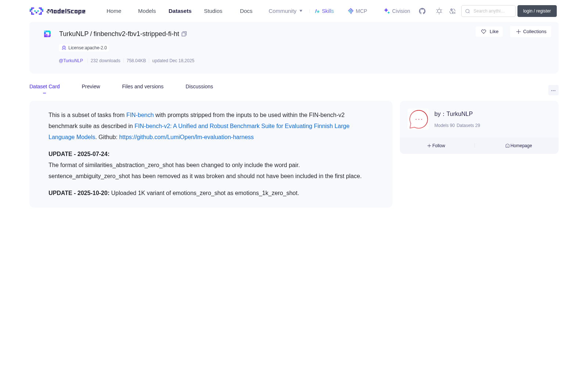Switch to Files and versions tab
Image resolution: width=588 pixels, height=368 pixels.
click(x=143, y=86)
